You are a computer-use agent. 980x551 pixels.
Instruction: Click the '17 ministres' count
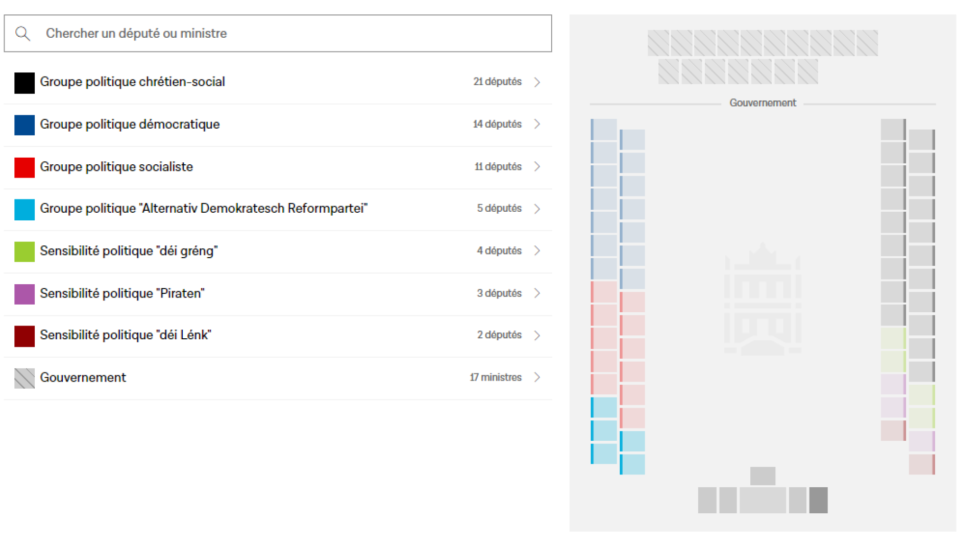(x=496, y=377)
